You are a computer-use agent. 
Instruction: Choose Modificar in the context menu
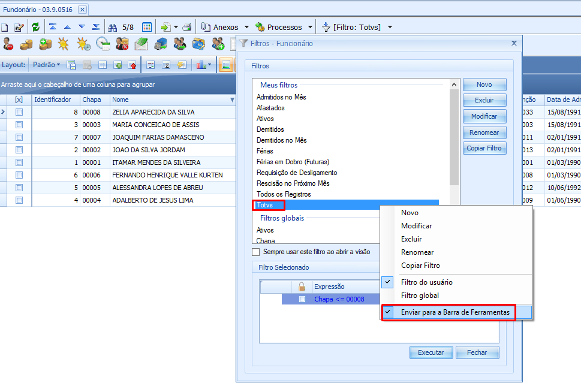point(416,225)
